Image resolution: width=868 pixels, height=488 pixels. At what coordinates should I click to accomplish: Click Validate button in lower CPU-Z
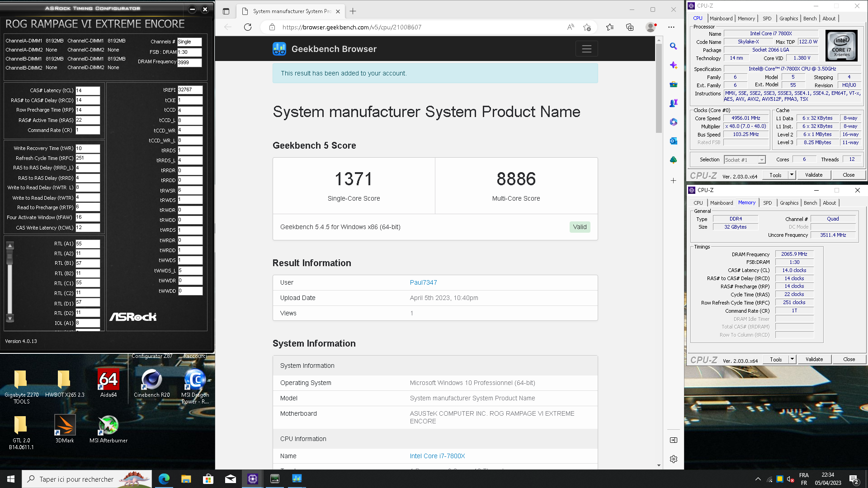click(814, 359)
